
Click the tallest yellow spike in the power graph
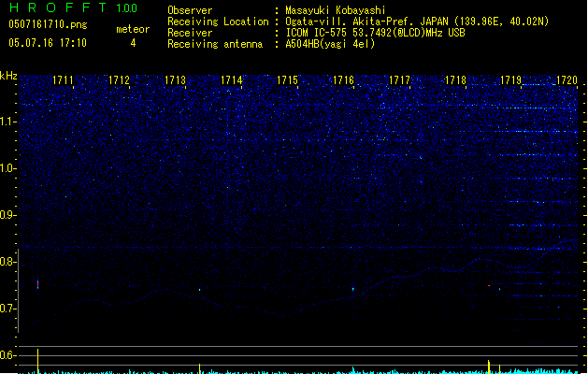coord(38,361)
